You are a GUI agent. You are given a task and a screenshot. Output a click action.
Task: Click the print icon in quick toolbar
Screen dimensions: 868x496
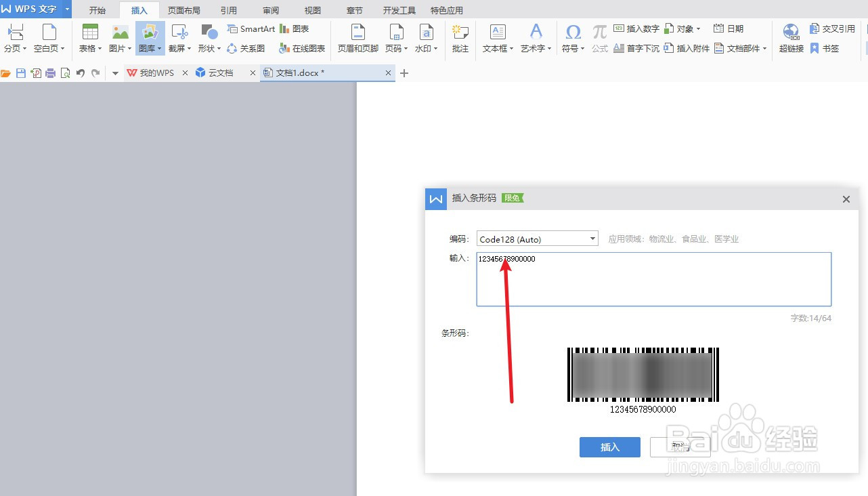[51, 73]
